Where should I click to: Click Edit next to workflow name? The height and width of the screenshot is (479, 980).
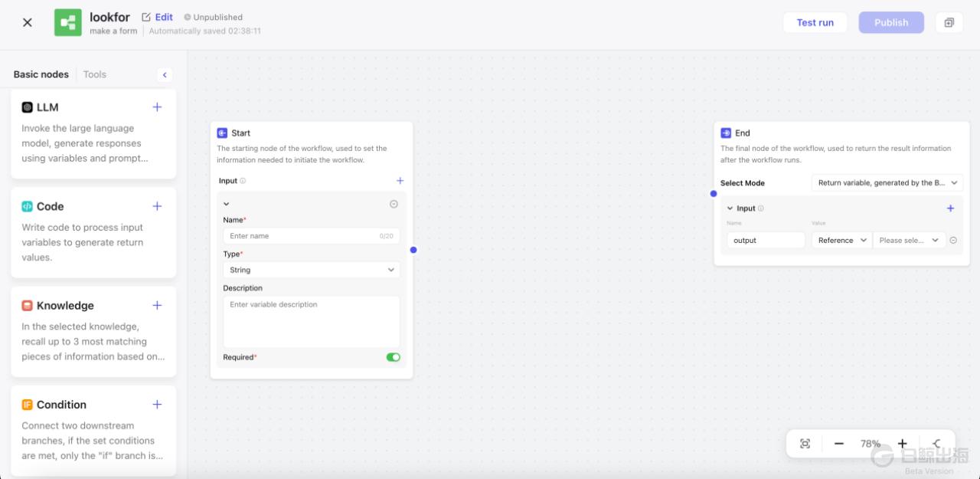click(x=158, y=17)
